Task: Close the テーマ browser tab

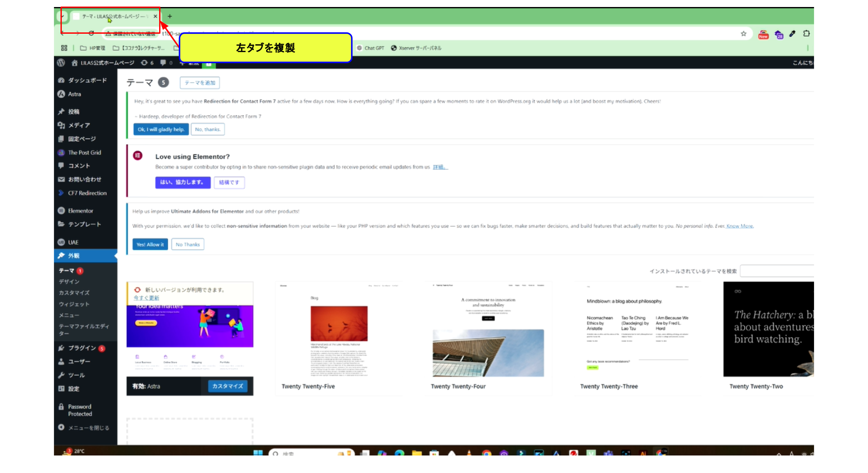Action: coord(155,16)
